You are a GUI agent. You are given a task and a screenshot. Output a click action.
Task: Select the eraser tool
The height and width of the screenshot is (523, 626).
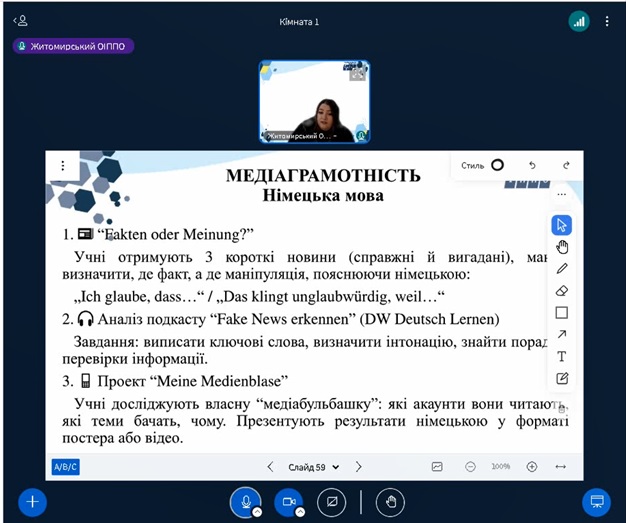(x=561, y=291)
